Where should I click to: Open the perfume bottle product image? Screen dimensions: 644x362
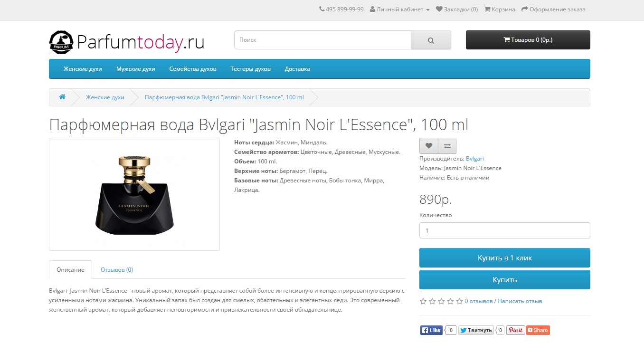pos(134,194)
